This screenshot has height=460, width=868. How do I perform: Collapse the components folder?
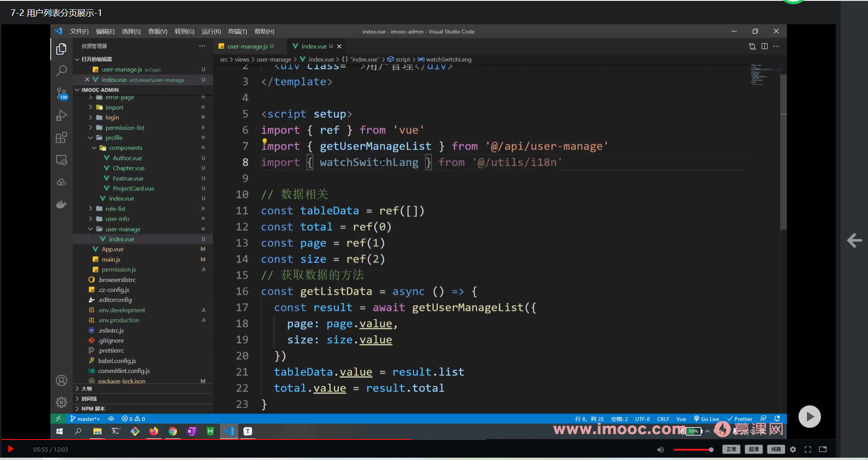coord(125,148)
